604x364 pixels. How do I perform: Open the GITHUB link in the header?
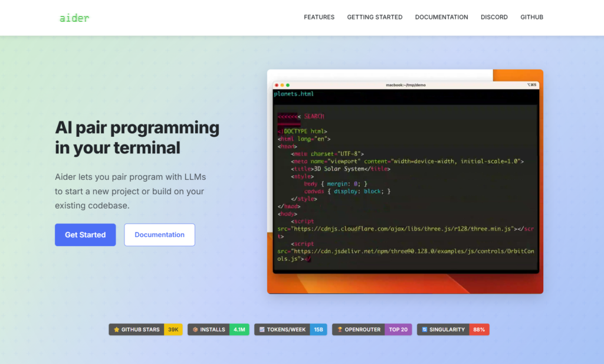click(x=531, y=17)
